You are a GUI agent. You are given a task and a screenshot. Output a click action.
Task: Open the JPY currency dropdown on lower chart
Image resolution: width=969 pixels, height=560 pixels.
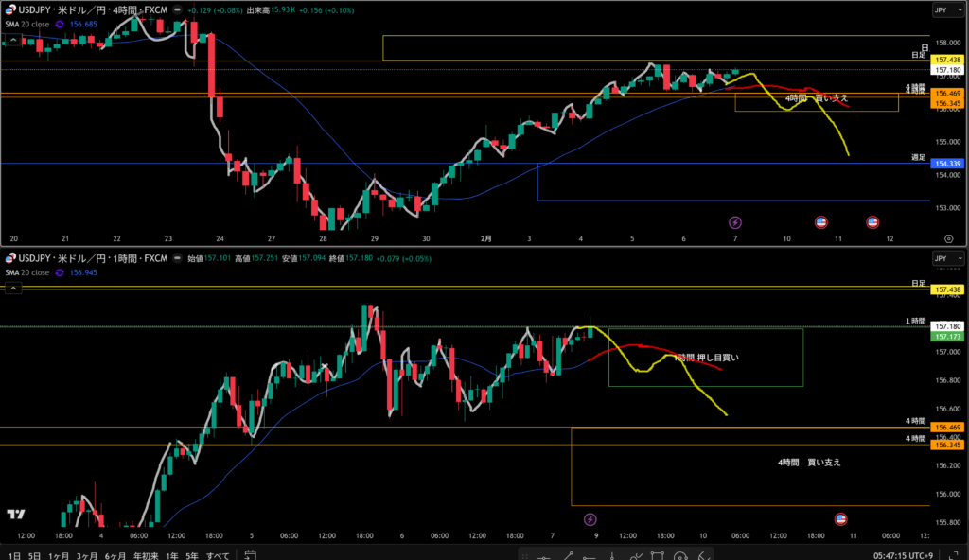click(x=946, y=258)
